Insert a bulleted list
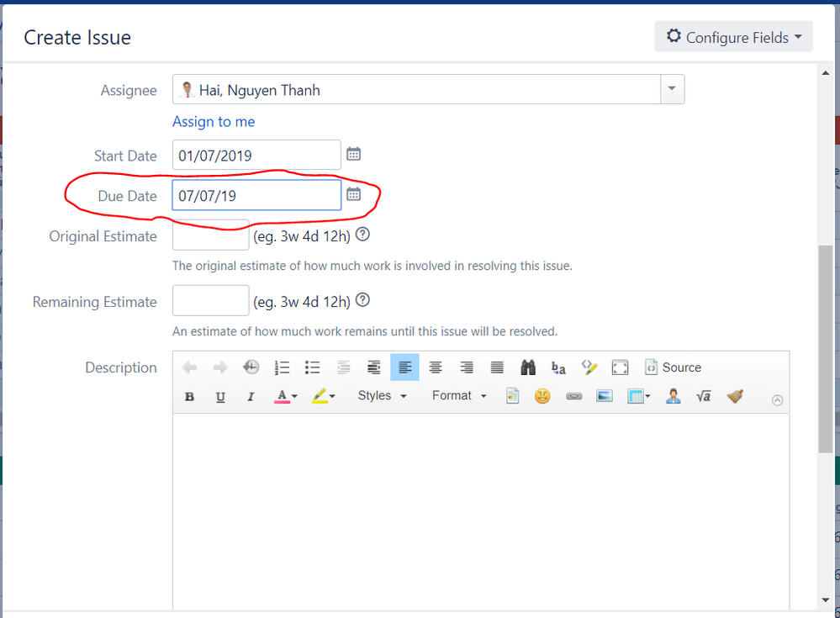Image resolution: width=840 pixels, height=618 pixels. (312, 367)
